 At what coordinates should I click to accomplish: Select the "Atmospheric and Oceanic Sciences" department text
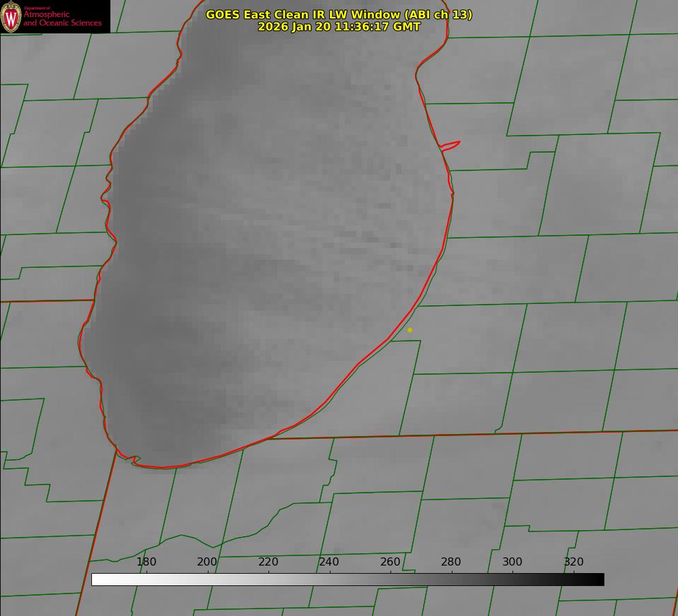point(62,19)
